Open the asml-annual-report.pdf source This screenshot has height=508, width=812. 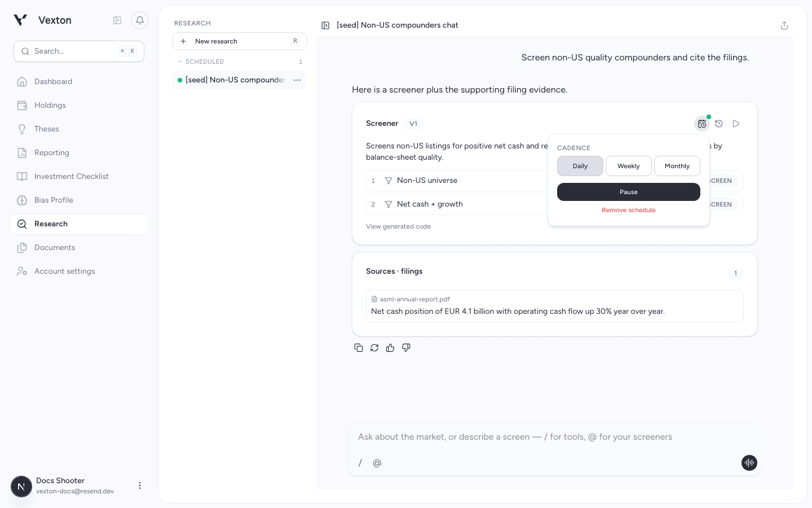pos(555,306)
